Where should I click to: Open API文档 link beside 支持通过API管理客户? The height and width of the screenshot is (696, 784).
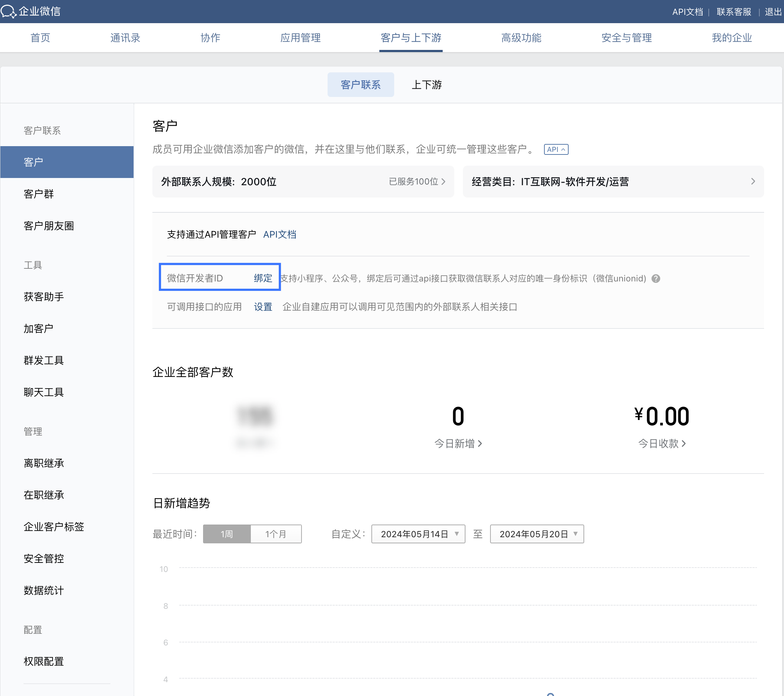coord(280,234)
